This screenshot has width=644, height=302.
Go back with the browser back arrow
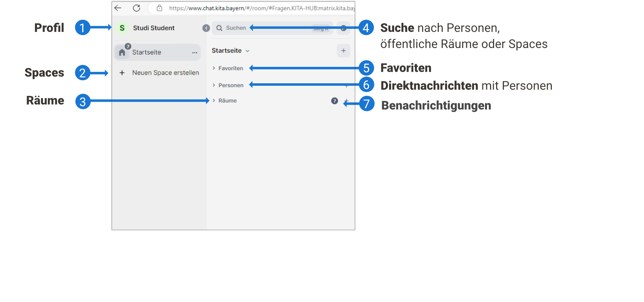[118, 8]
